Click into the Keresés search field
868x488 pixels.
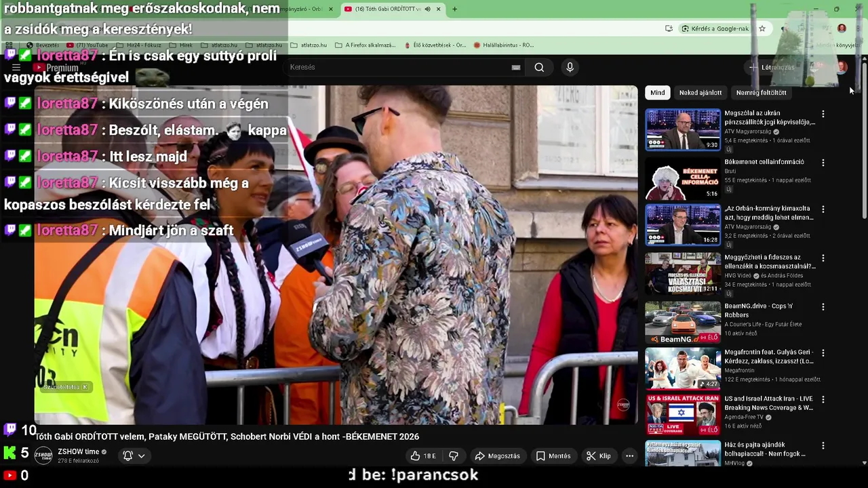pos(400,67)
